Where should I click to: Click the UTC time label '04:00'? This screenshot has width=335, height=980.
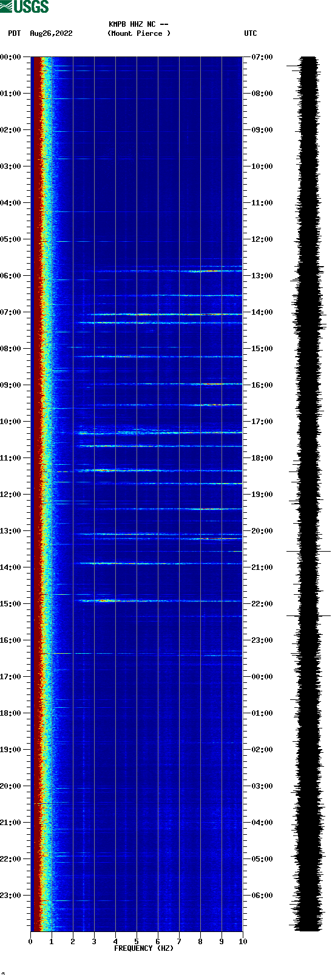(262, 823)
